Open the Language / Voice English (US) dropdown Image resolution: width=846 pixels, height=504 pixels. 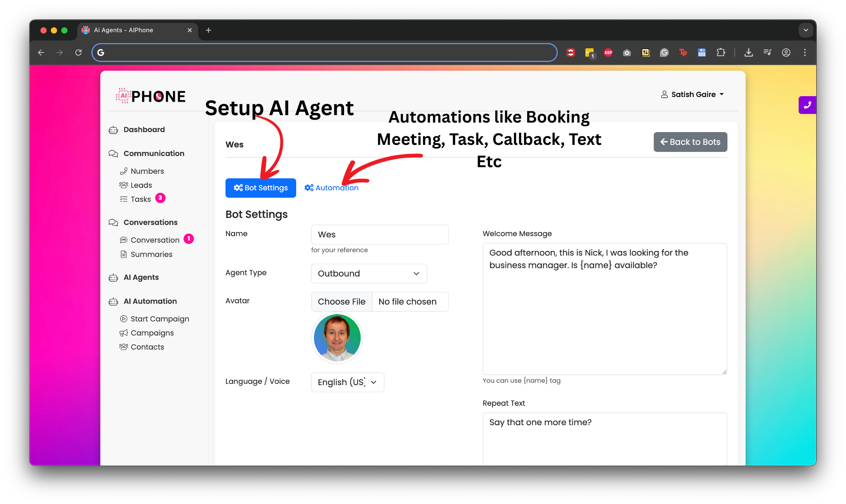point(347,382)
